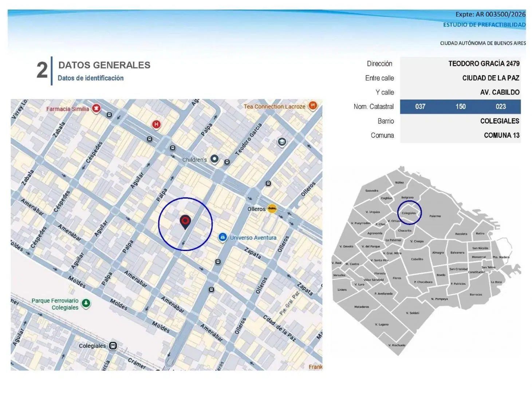Click Liniers on the neighborhoods map
This screenshot has height=393, width=532.
tap(342, 290)
